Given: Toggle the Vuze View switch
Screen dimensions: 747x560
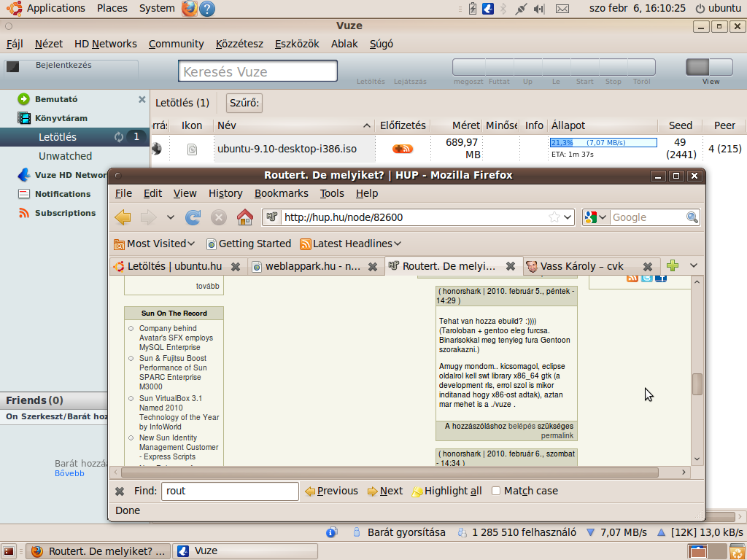Looking at the screenshot, I should click(x=709, y=67).
